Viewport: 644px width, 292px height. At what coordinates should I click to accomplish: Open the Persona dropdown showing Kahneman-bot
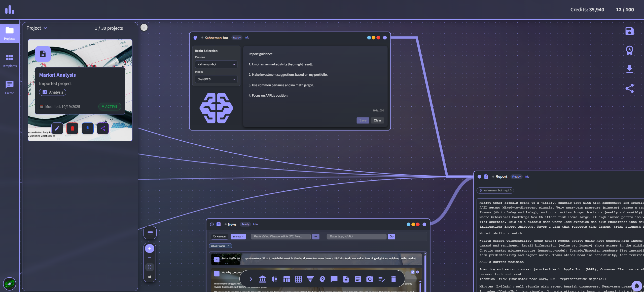click(216, 64)
